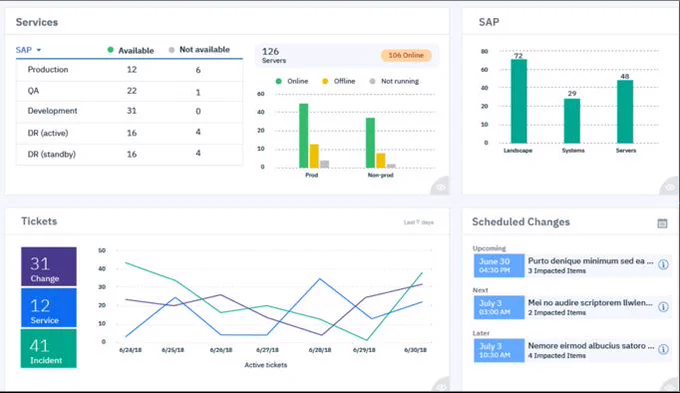Screen dimensions: 680x393
Task: Click the 6/30/18 axis date label
Action: pyautogui.click(x=415, y=350)
